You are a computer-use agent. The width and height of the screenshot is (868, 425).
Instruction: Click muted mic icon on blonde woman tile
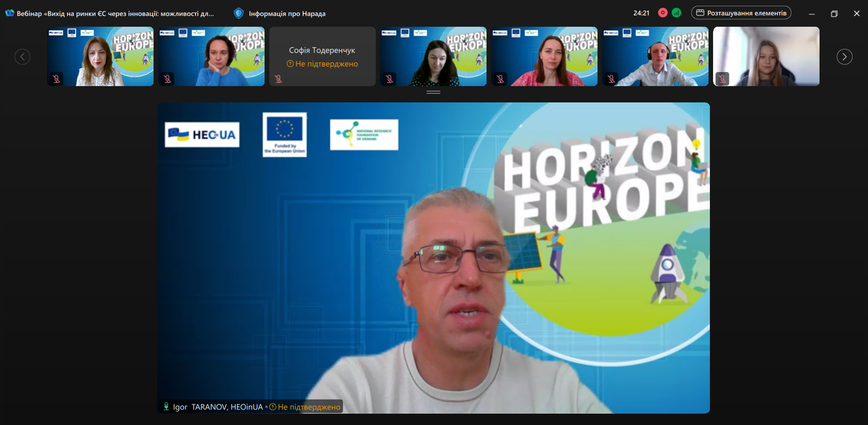(722, 79)
